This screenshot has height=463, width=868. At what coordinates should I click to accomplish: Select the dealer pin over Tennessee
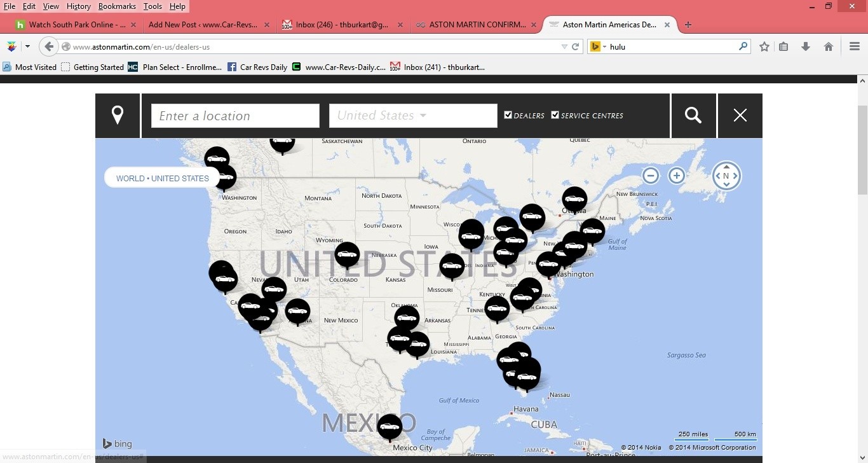[x=497, y=308]
